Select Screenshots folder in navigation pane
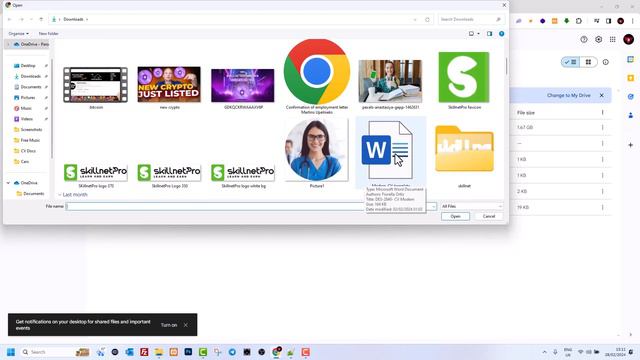Viewport: 640px width, 360px height. [x=31, y=129]
